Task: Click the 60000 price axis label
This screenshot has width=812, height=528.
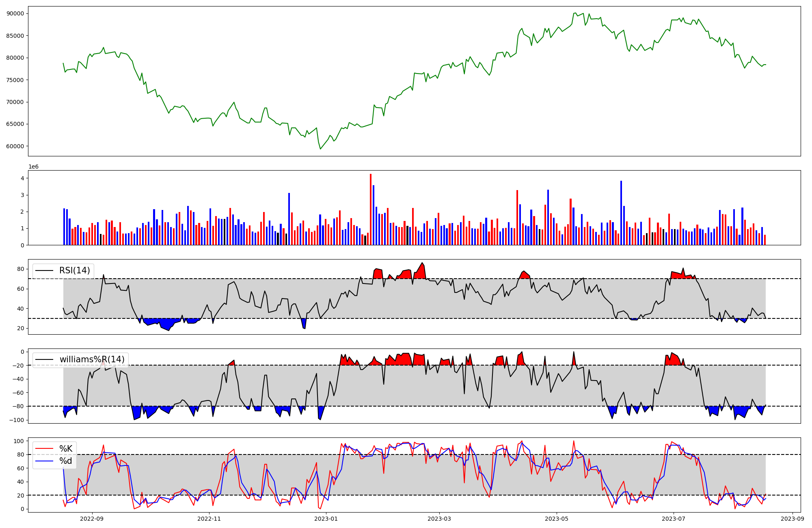Action: pos(15,146)
